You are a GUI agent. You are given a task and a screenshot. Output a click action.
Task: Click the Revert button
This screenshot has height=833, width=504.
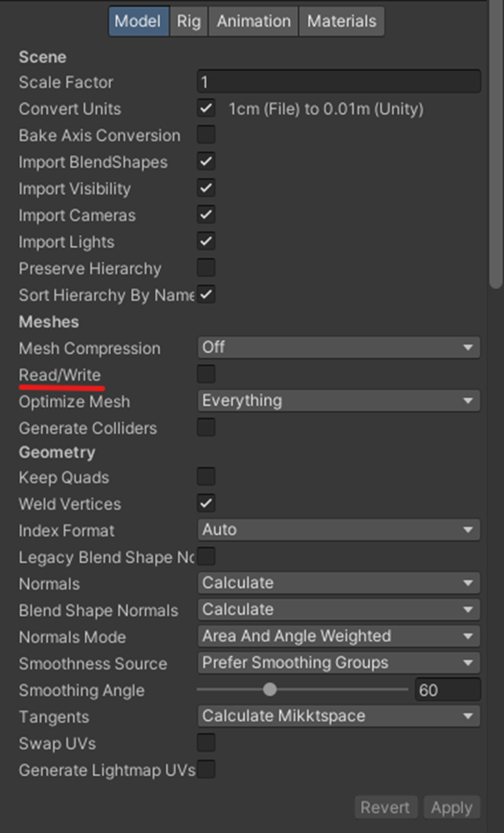tap(386, 807)
